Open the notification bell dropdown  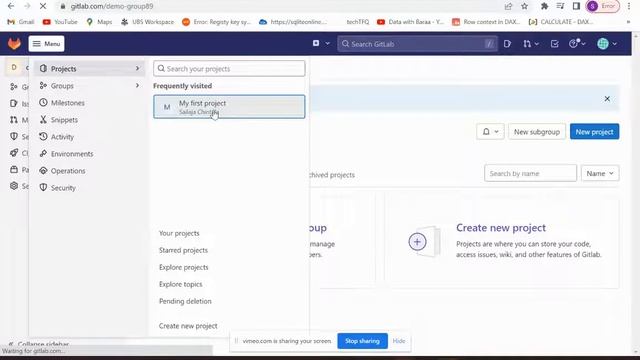[490, 132]
